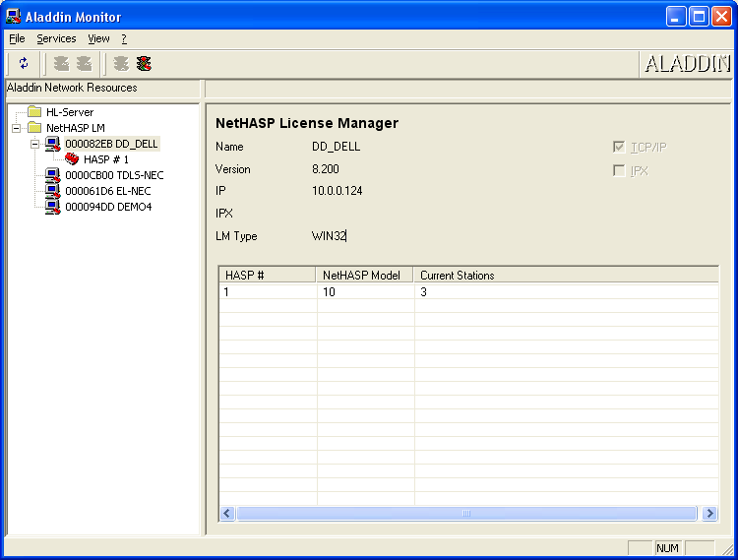Click the computer icon beside TDLS-NEC

[x=53, y=175]
